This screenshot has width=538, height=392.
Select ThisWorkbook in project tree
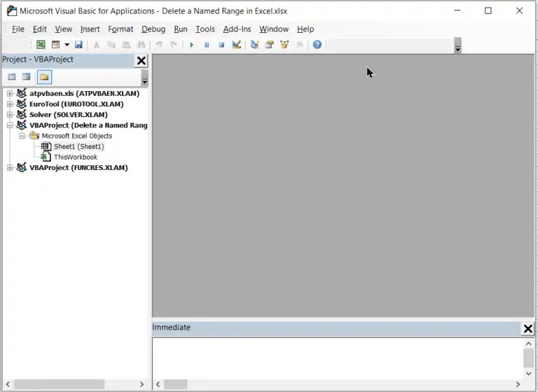(76, 157)
